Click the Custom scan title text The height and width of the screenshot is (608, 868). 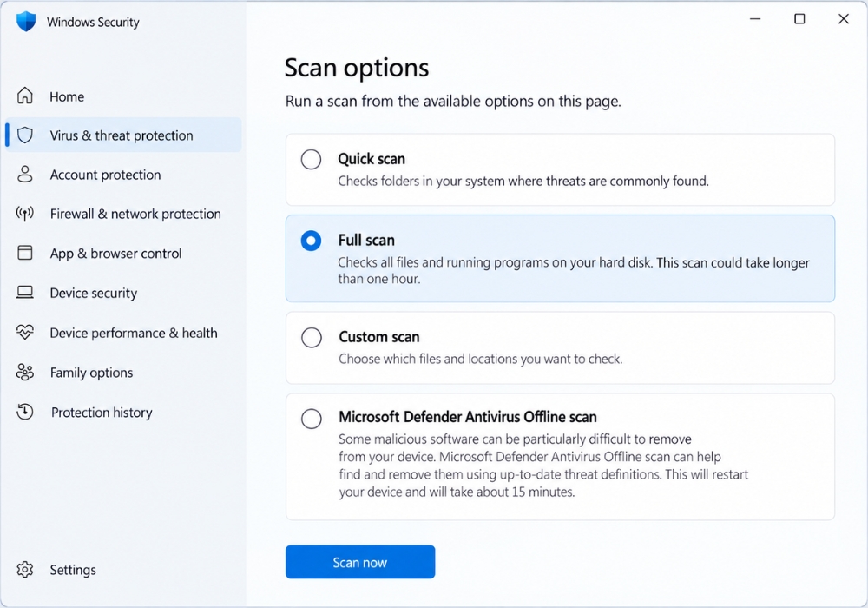pos(379,337)
